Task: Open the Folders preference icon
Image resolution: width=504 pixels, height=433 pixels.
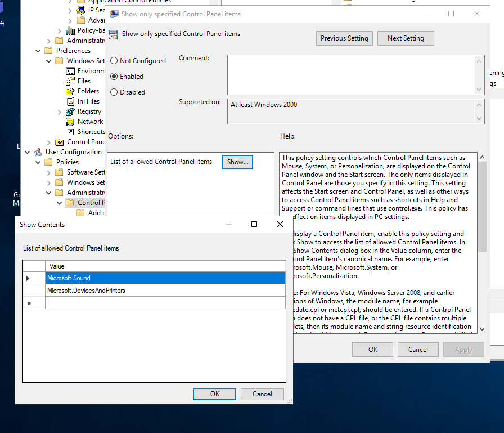Action: (70, 91)
